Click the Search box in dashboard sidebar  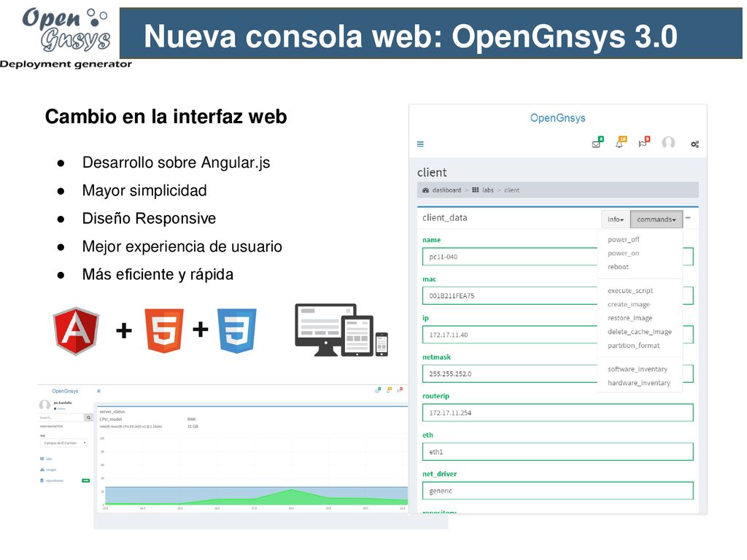61,418
